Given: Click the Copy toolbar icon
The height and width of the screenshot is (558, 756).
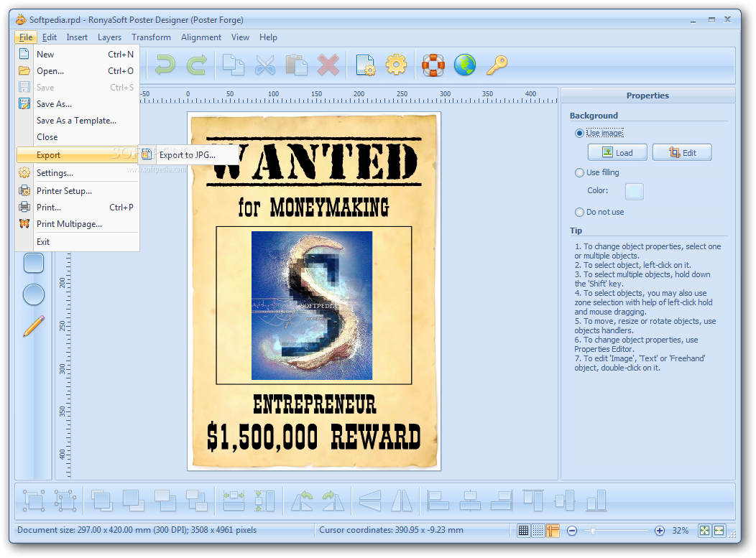Looking at the screenshot, I should 234,65.
